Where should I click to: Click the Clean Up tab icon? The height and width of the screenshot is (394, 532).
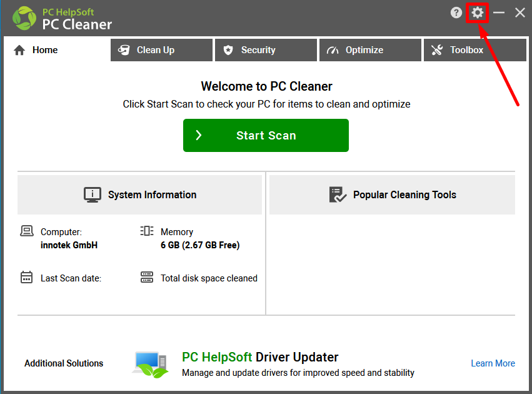(124, 50)
